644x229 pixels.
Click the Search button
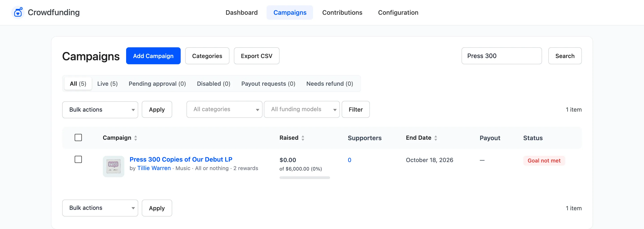[565, 56]
